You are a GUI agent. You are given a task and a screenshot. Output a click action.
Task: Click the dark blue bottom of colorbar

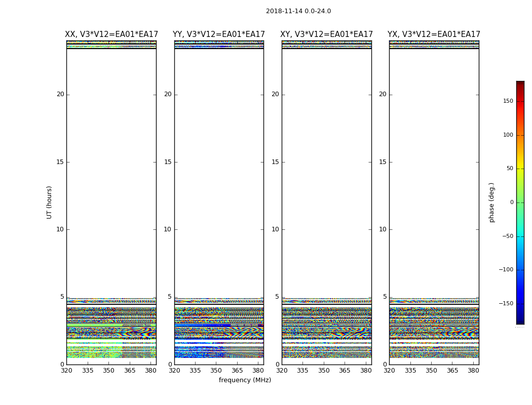pyautogui.click(x=520, y=320)
